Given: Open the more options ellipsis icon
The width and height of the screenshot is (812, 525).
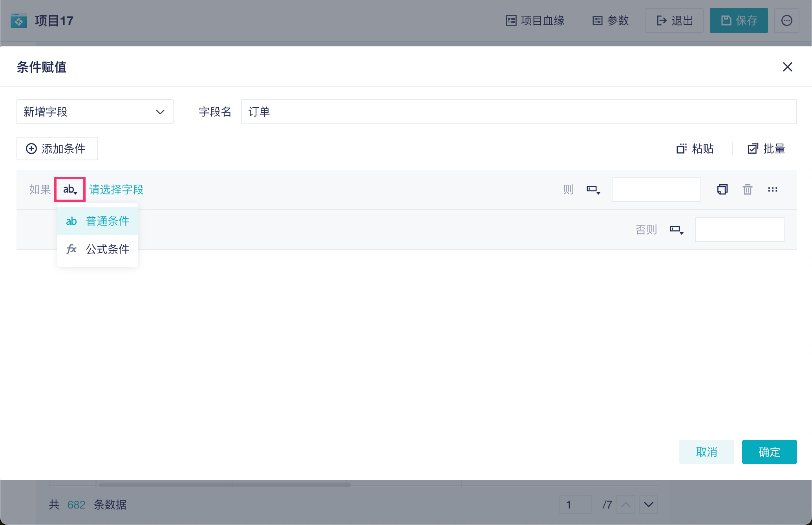Looking at the screenshot, I should tap(786, 20).
